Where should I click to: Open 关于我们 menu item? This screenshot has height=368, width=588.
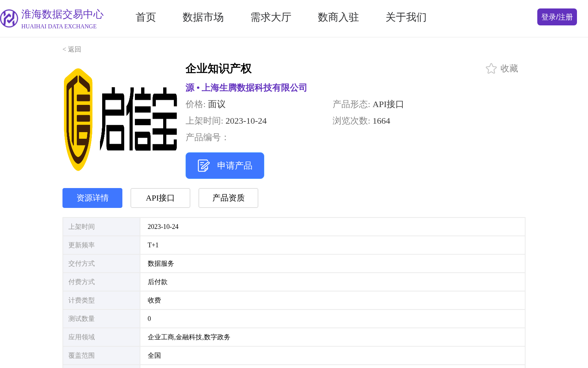pyautogui.click(x=406, y=17)
